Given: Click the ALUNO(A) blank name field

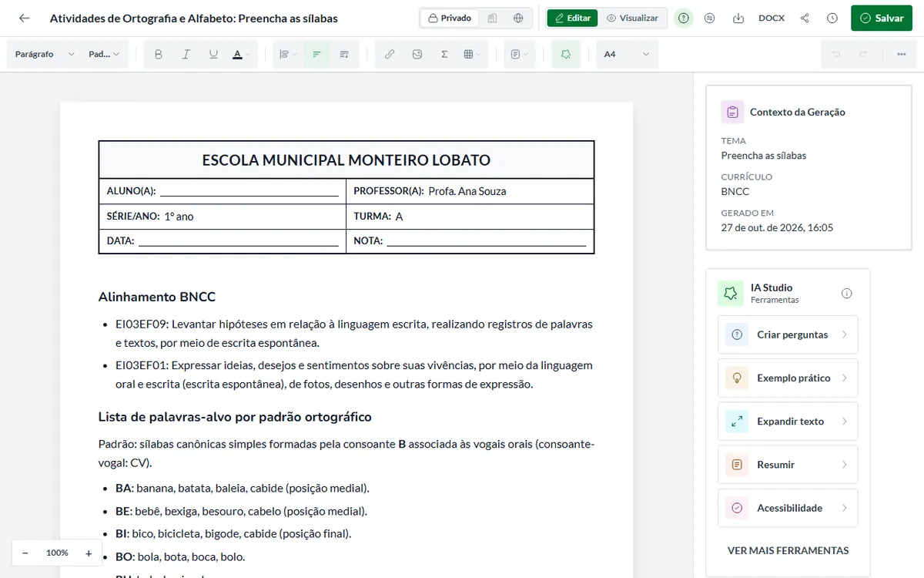Looking at the screenshot, I should (249, 192).
